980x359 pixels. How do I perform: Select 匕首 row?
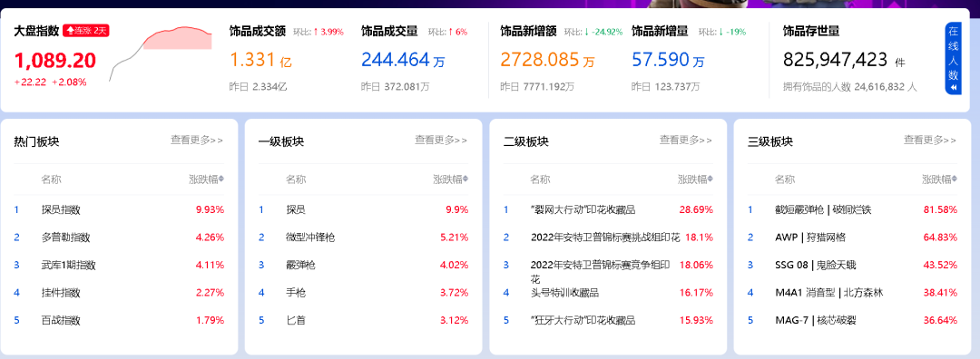click(x=363, y=320)
